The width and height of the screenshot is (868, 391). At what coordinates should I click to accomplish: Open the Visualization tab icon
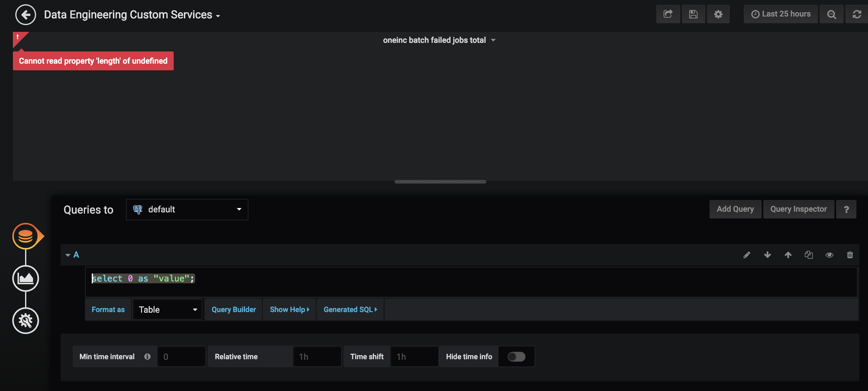26,278
